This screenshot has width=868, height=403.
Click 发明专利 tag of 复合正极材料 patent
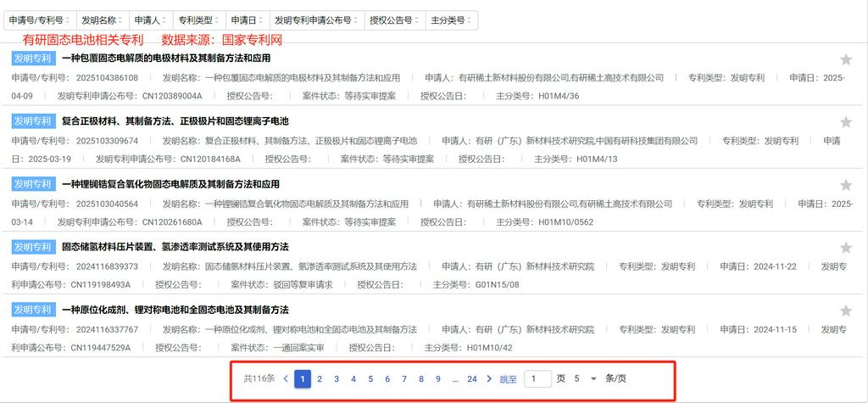click(34, 120)
